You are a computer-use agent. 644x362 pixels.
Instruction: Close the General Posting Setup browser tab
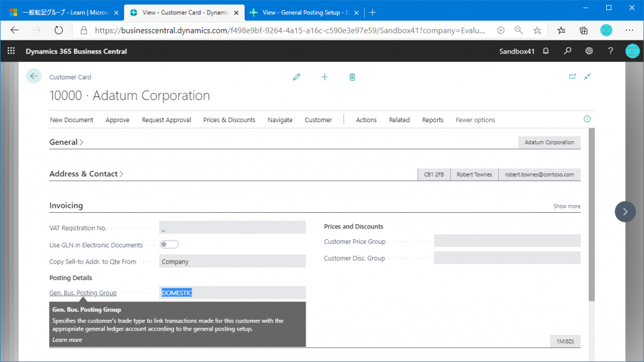pos(356,13)
